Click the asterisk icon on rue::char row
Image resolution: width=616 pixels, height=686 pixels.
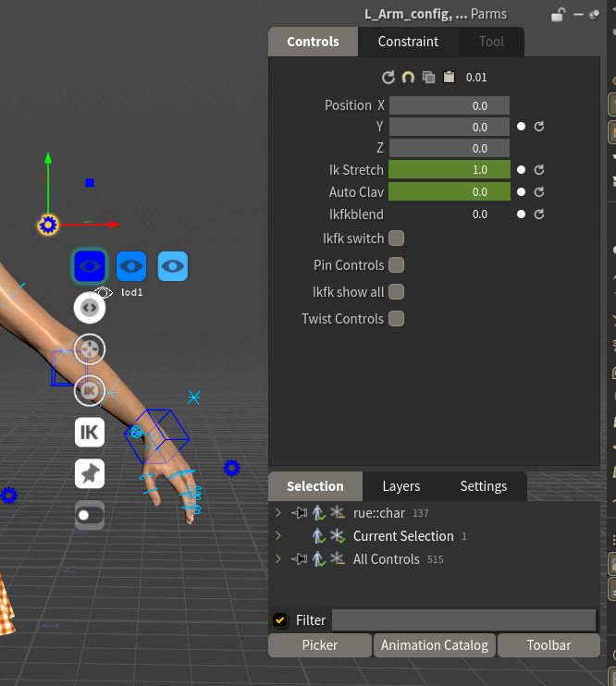pos(337,512)
